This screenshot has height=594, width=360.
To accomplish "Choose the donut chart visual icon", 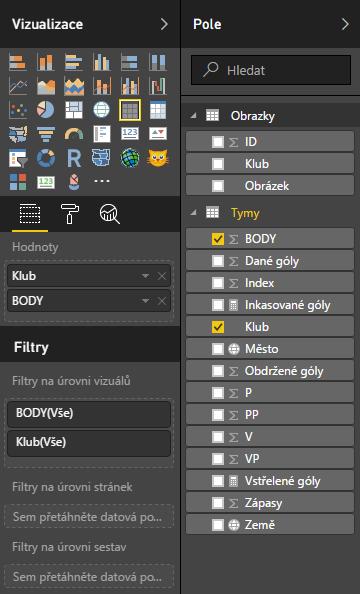I will 45,158.
